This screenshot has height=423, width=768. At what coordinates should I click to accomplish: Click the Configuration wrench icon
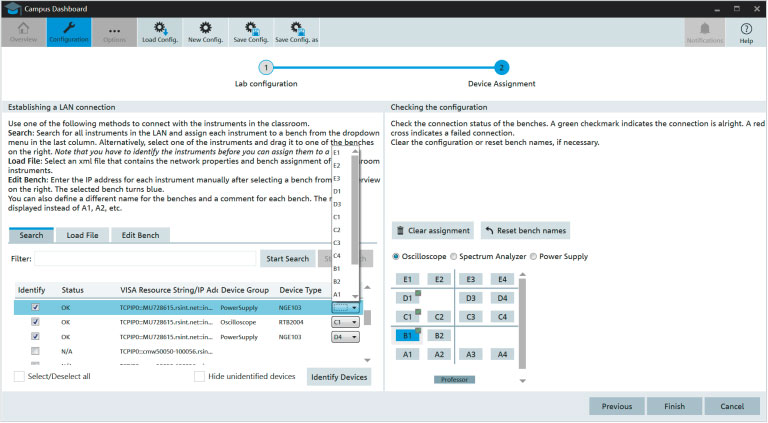point(68,32)
